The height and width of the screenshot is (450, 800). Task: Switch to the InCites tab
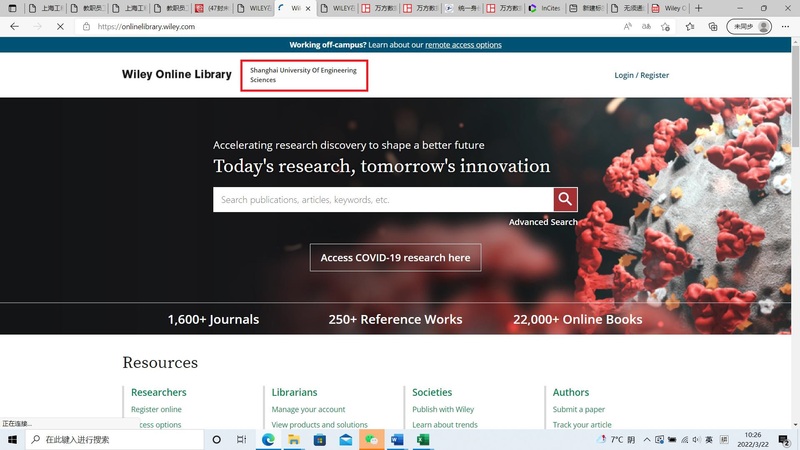pyautogui.click(x=548, y=8)
